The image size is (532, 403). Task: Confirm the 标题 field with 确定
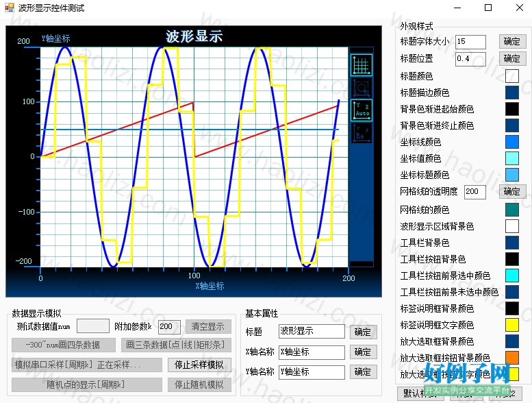[363, 332]
